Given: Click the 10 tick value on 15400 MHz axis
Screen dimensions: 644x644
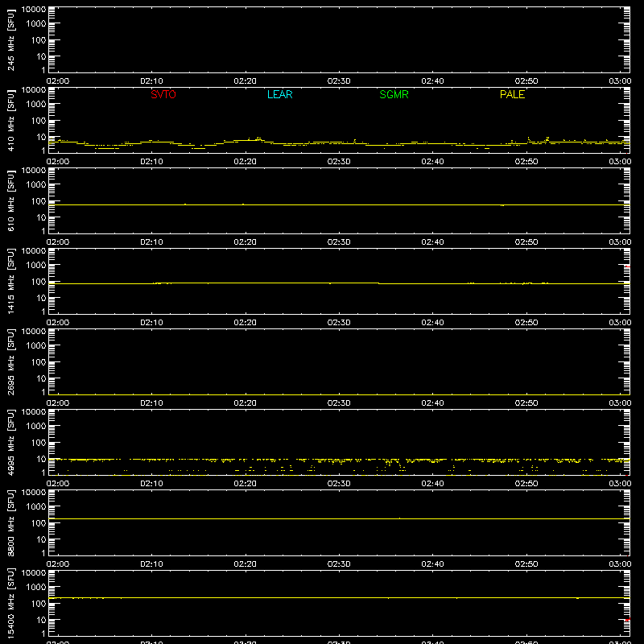Looking at the screenshot, I should pyautogui.click(x=41, y=620).
